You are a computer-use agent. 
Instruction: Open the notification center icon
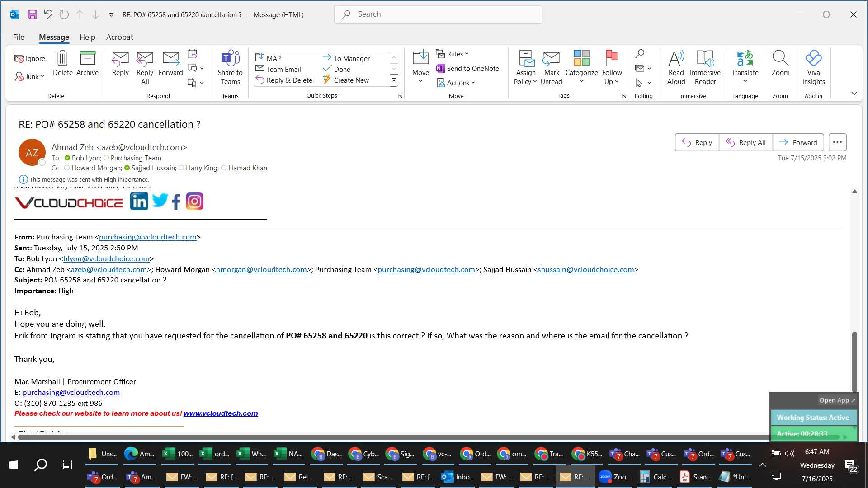click(x=851, y=466)
